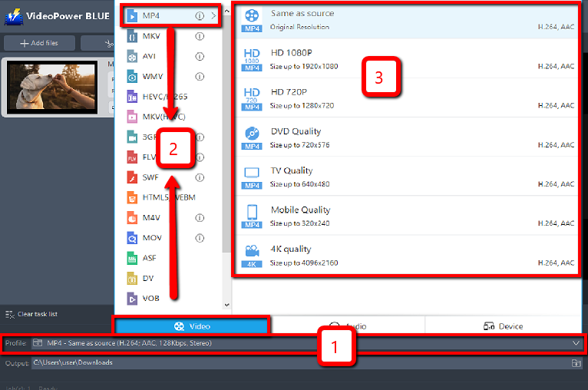Click the DV format icon
The height and width of the screenshot is (390, 588).
132,279
